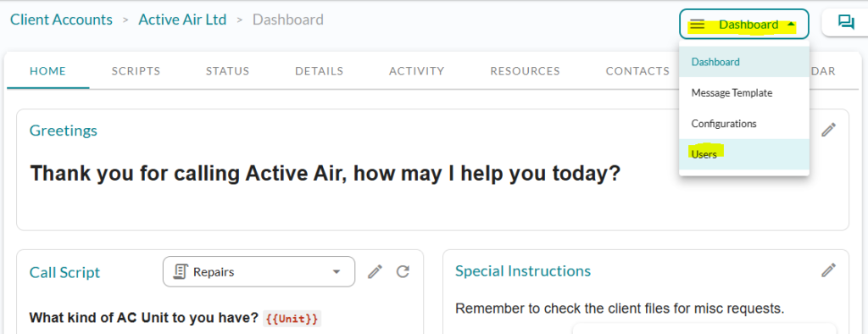Click the chat bubbles icon at top right
868x334 pixels.
point(846,22)
